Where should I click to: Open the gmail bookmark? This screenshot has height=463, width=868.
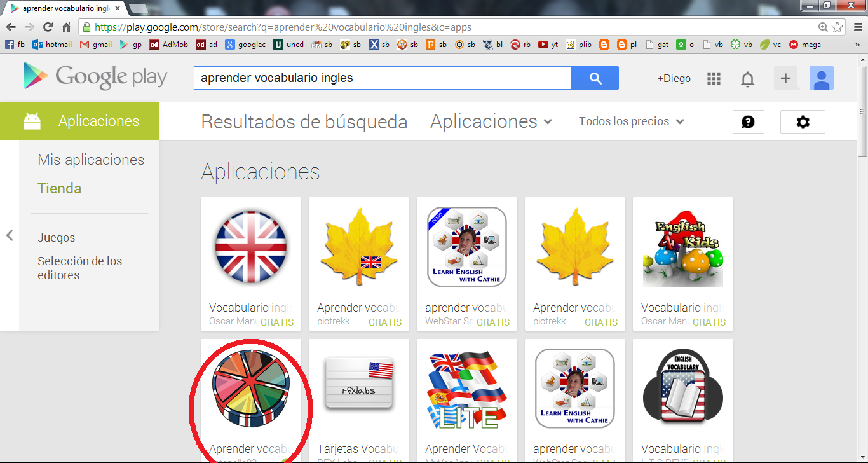(96, 45)
